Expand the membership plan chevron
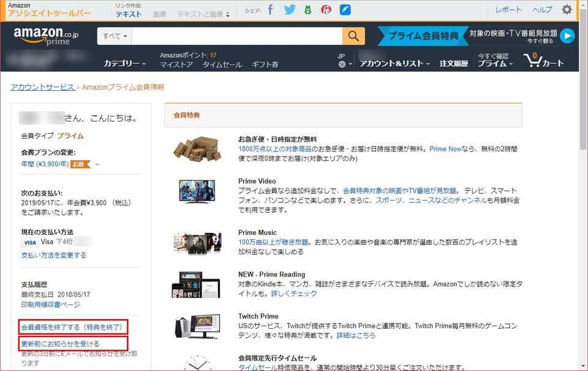The image size is (588, 371). (x=97, y=164)
